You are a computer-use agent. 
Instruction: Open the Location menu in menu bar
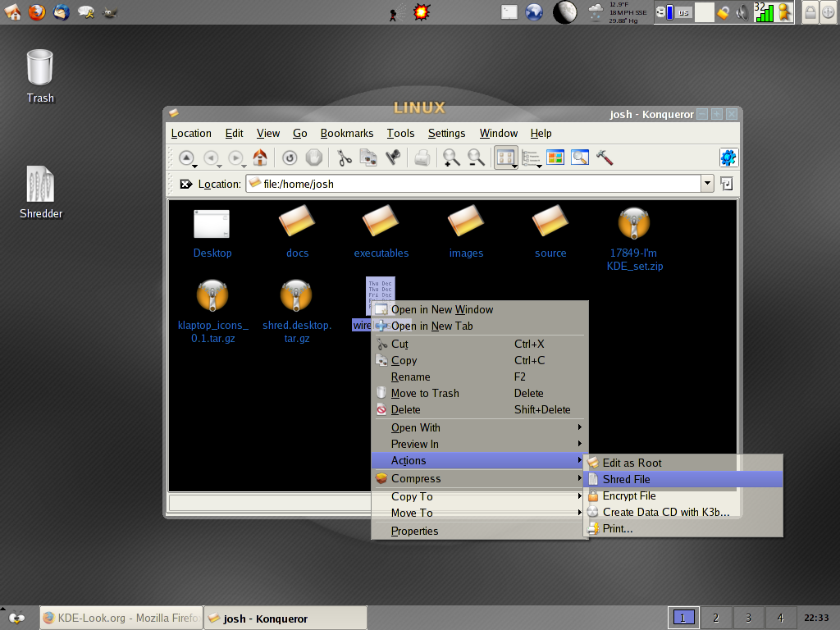point(191,134)
